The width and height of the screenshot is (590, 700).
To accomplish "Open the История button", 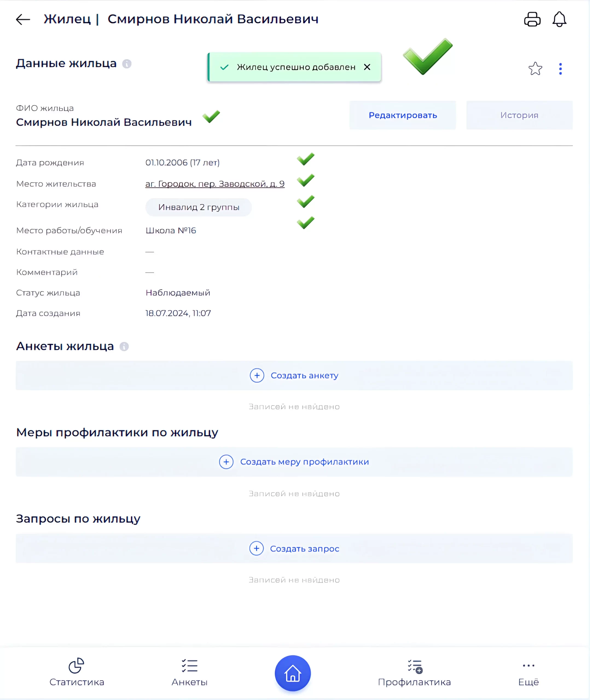I will (519, 115).
